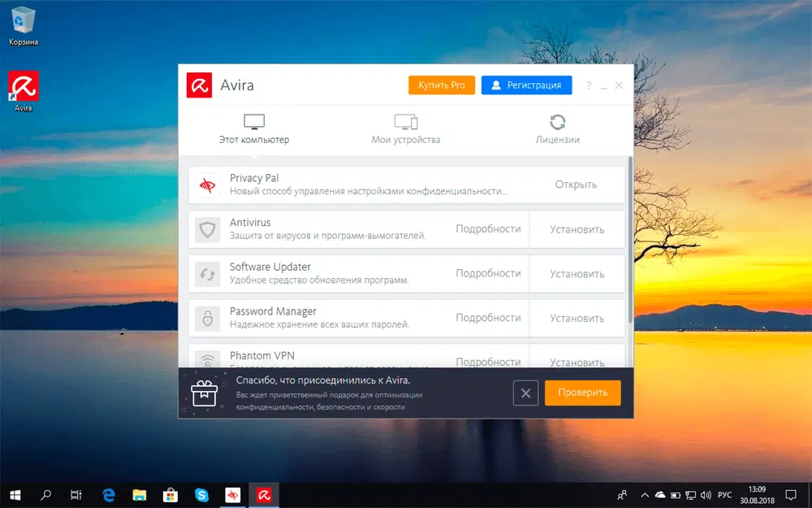Open Privacy Pal using its flamingo icon

point(206,184)
